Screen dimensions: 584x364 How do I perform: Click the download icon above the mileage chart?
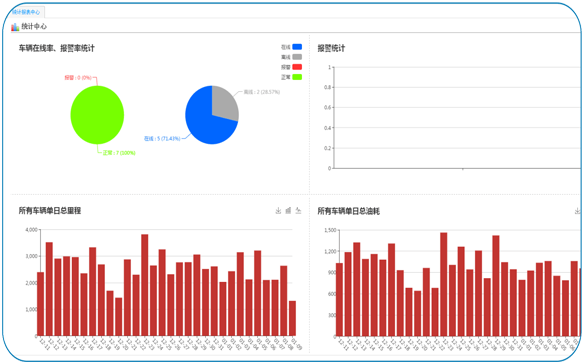point(278,211)
